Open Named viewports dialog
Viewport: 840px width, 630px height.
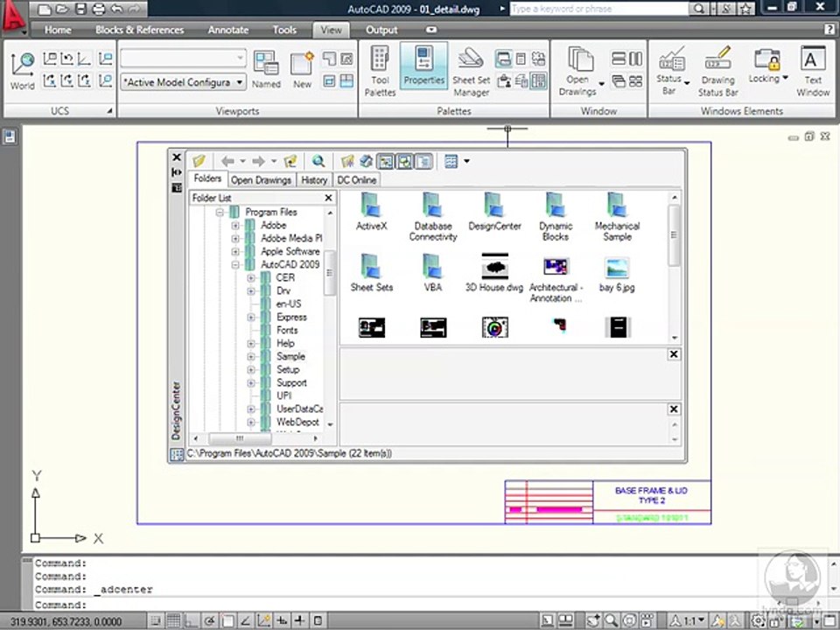266,70
